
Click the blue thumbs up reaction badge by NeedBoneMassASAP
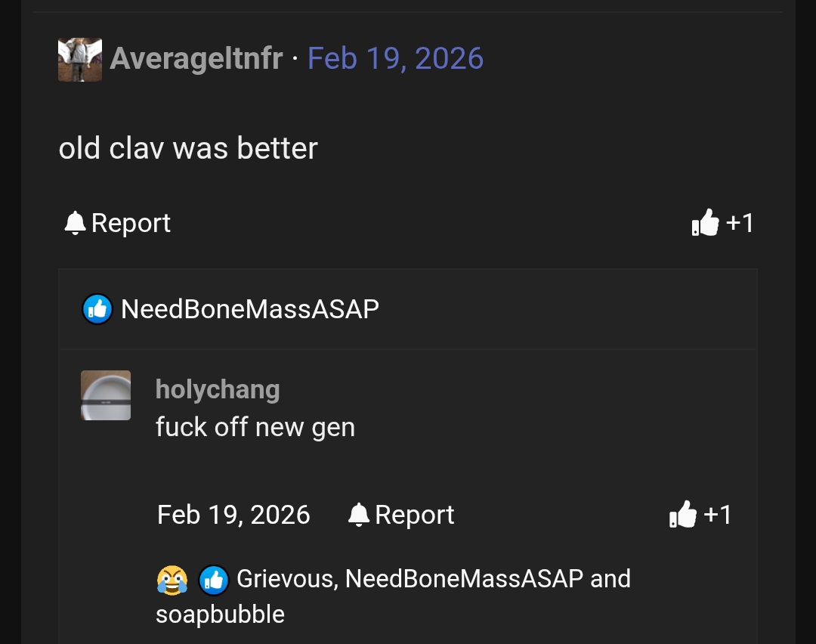(96, 308)
